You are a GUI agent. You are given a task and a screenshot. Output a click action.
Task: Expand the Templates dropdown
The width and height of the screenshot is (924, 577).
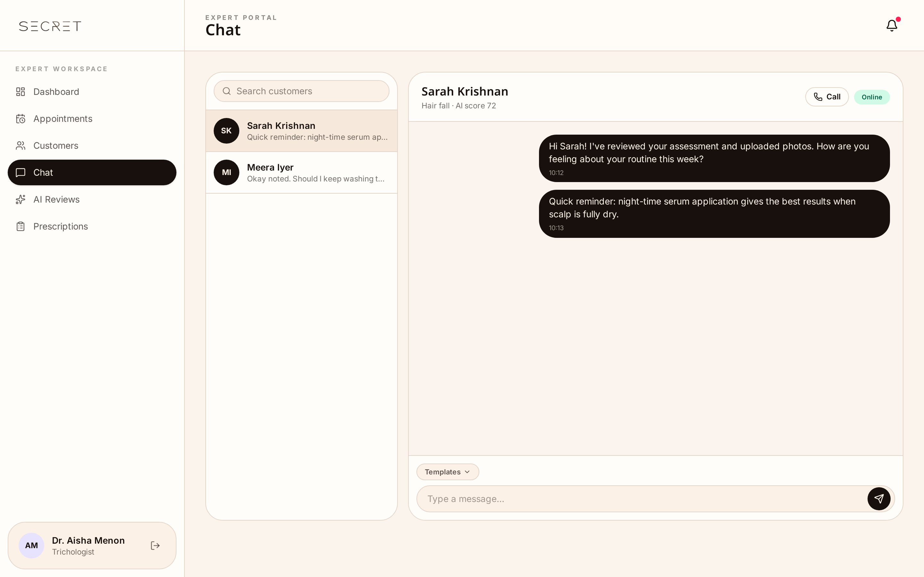(448, 472)
